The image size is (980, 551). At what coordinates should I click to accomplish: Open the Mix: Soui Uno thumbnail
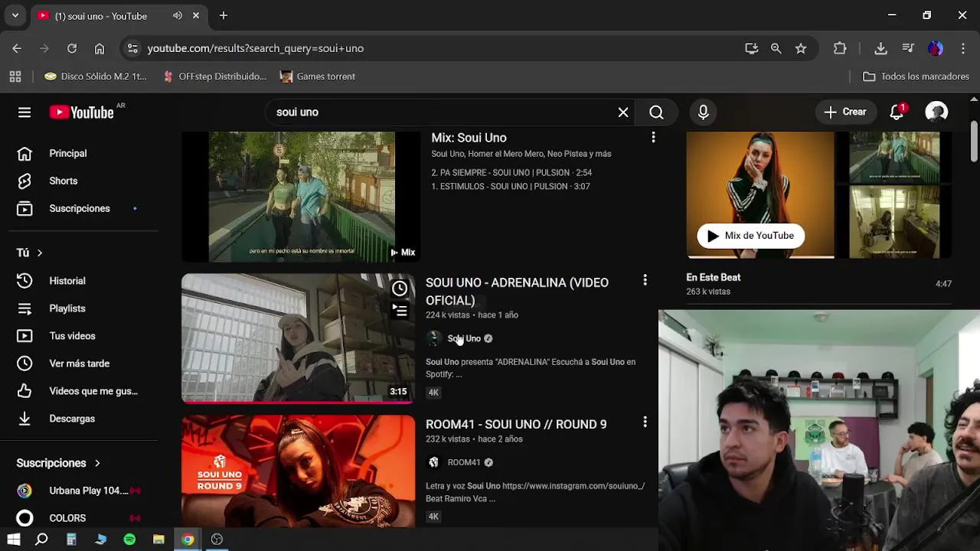tap(301, 197)
